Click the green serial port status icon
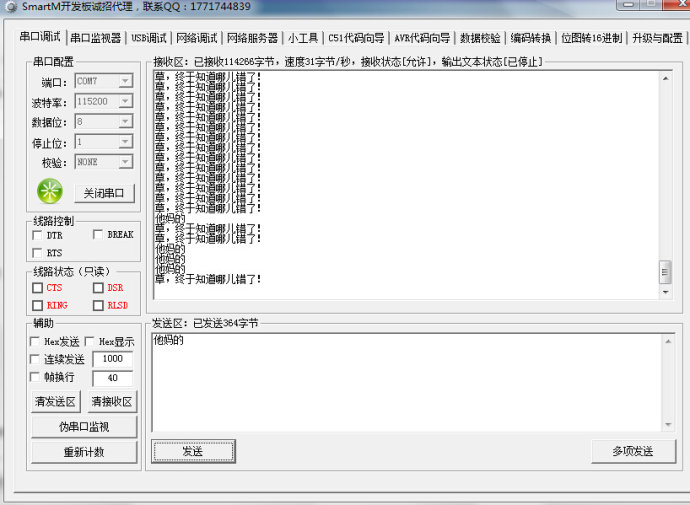The width and height of the screenshot is (690, 505). pyautogui.click(x=49, y=191)
